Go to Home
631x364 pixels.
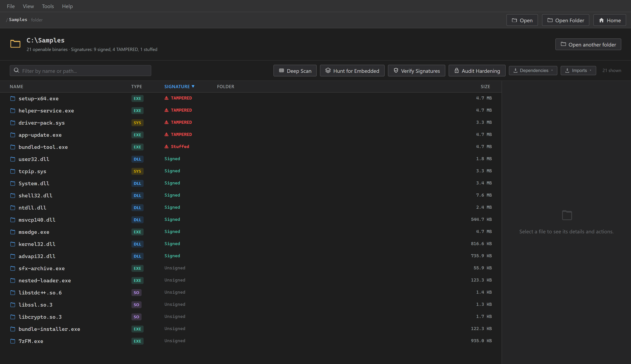tap(610, 20)
